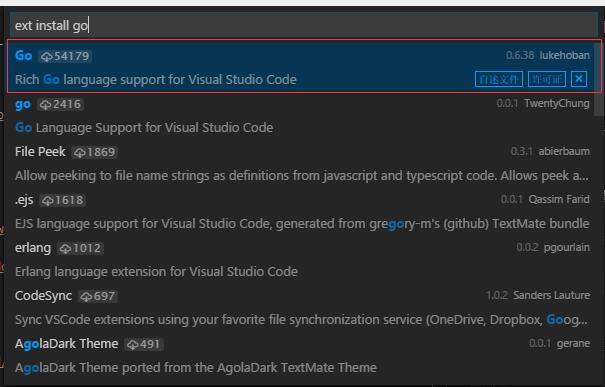Viewport: 605px width, 387px height.
Task: Click the cloud download icon showing 1869
Action: [x=79, y=152]
